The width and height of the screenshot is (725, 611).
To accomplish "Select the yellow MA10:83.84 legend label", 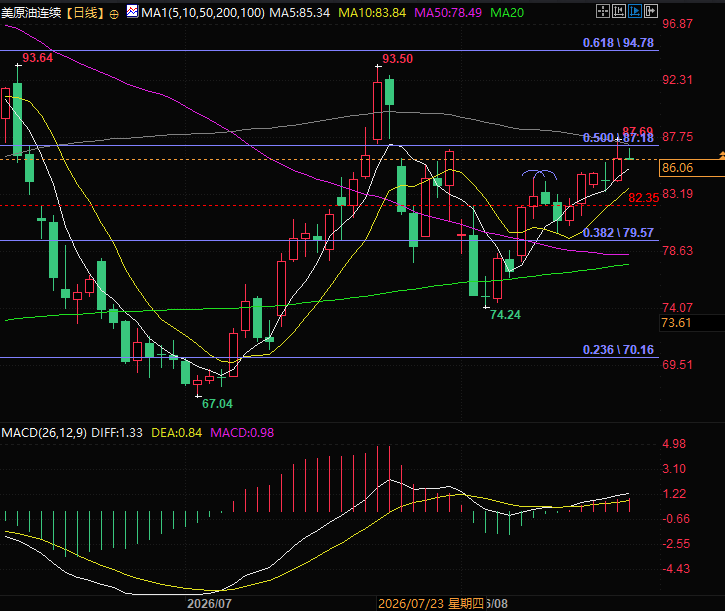I will click(372, 12).
